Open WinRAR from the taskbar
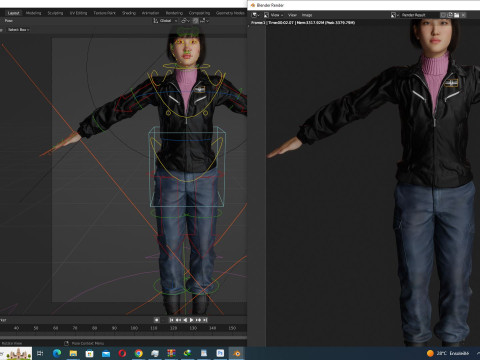 point(171,353)
